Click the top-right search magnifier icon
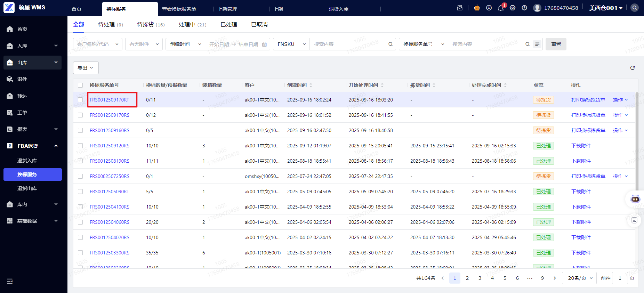Viewport: 644px width, 293px height. (635, 8)
